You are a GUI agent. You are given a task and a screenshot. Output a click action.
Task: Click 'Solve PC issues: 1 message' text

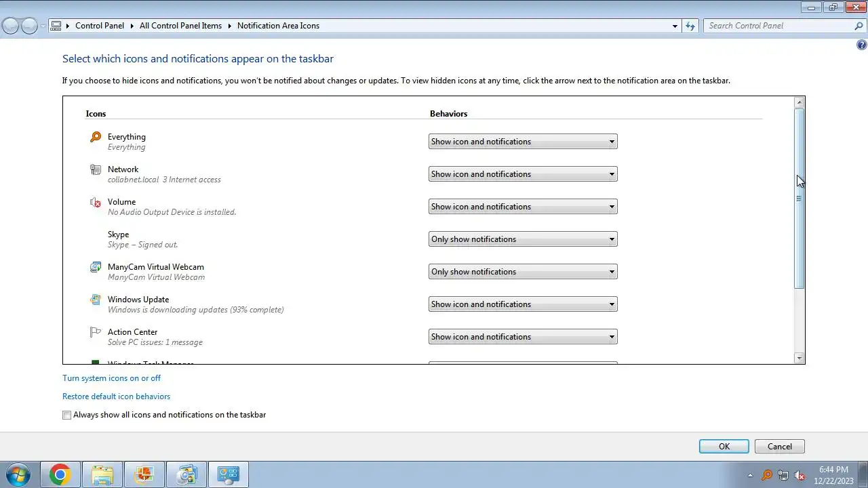click(155, 342)
